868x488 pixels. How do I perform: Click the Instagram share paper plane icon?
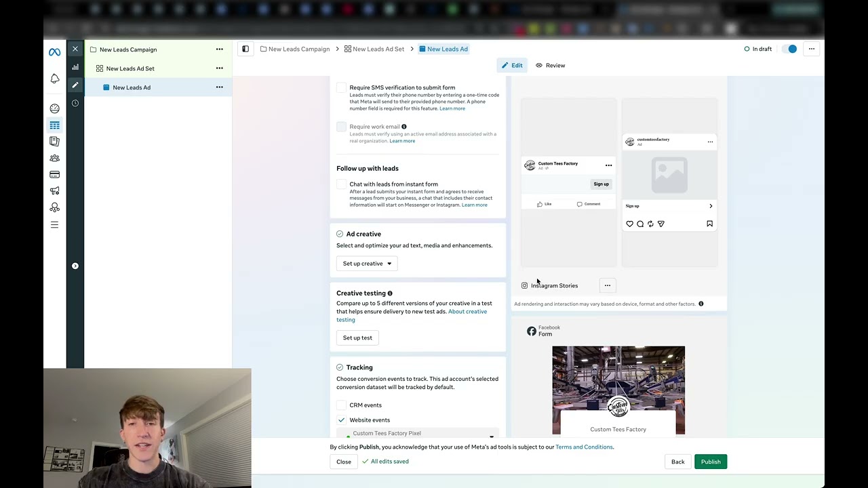(661, 224)
